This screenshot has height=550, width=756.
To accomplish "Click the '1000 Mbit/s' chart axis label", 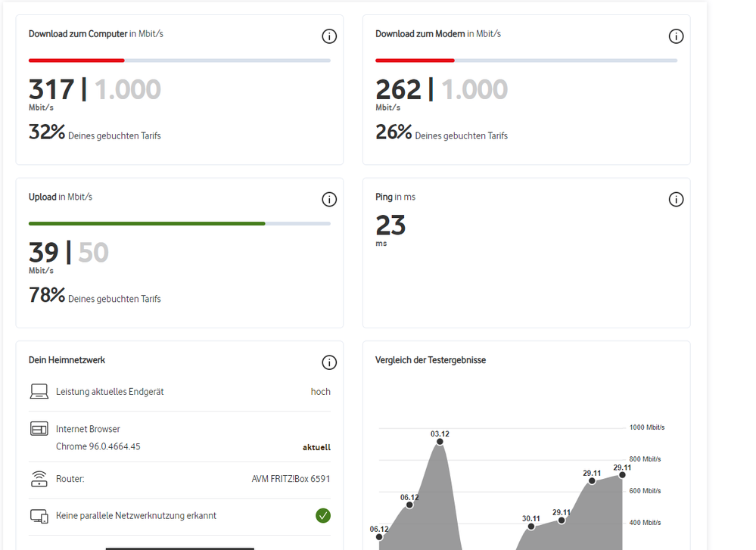I will point(647,427).
